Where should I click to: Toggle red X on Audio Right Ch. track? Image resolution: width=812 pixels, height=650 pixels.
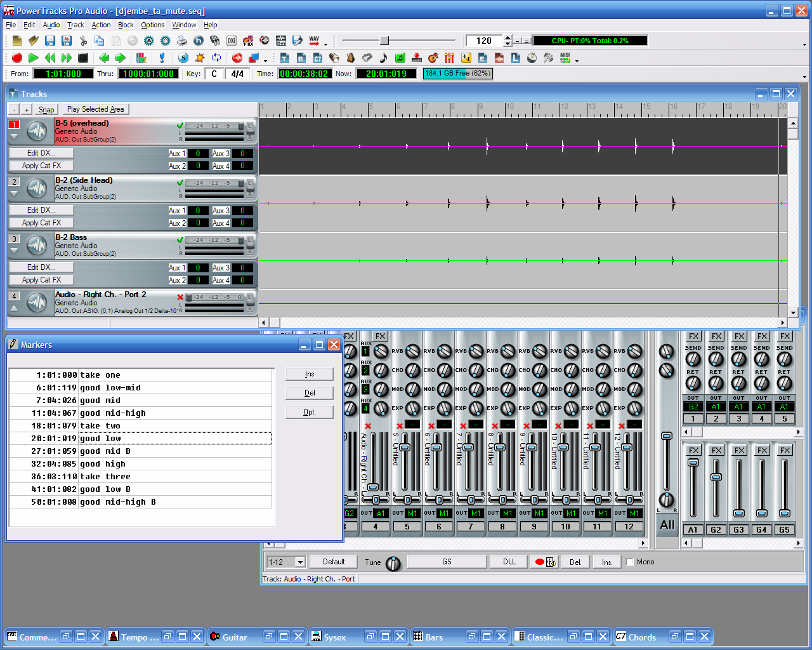180,297
